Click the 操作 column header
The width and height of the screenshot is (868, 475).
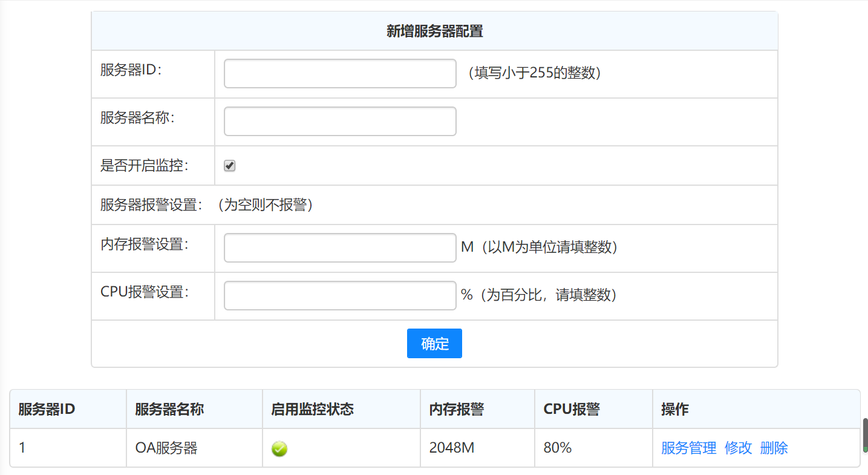675,409
